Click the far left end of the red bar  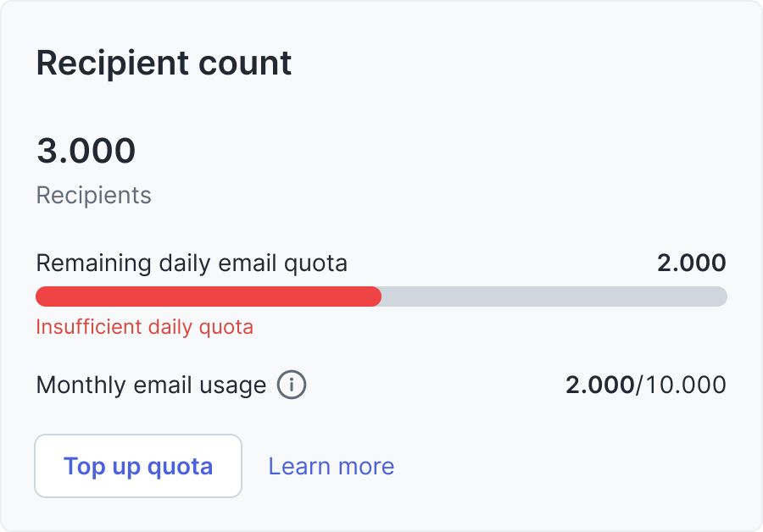click(x=41, y=296)
